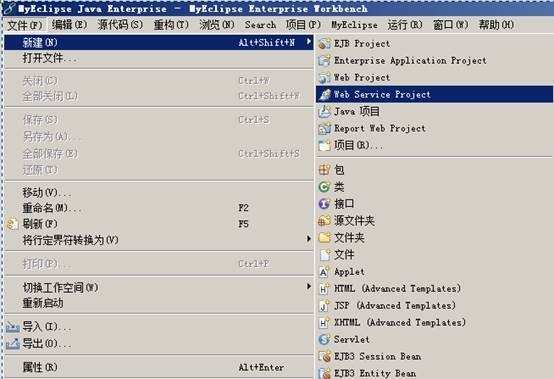554x379 pixels.
Task: Open the 文件(F) menu
Action: (x=25, y=25)
